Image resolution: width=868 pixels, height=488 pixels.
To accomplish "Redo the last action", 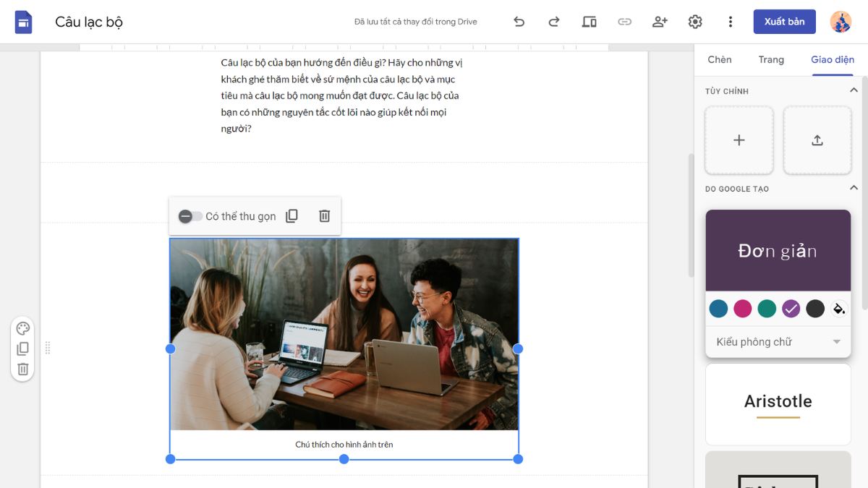I will coord(554,22).
